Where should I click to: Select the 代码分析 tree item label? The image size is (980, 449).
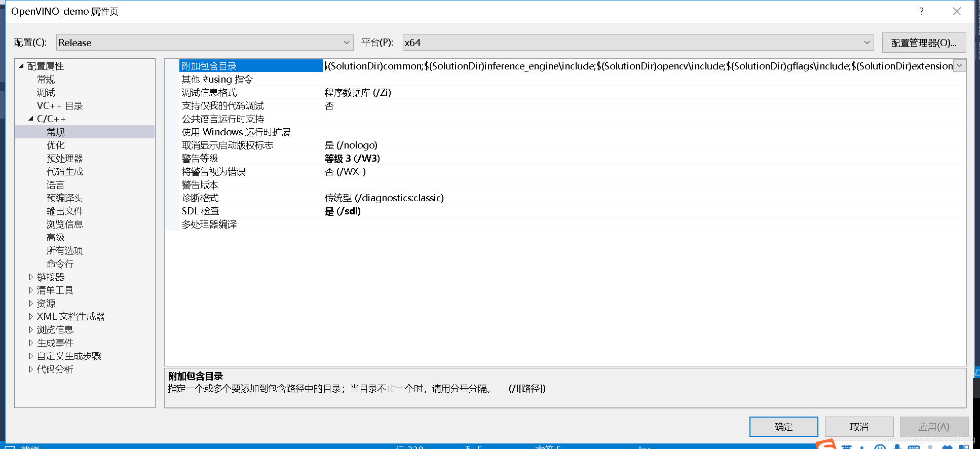tap(55, 369)
